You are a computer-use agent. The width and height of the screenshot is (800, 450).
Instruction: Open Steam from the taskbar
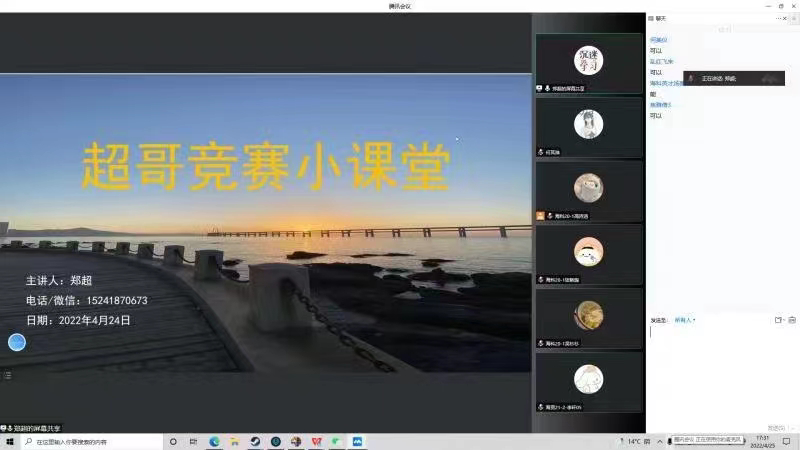pyautogui.click(x=254, y=441)
